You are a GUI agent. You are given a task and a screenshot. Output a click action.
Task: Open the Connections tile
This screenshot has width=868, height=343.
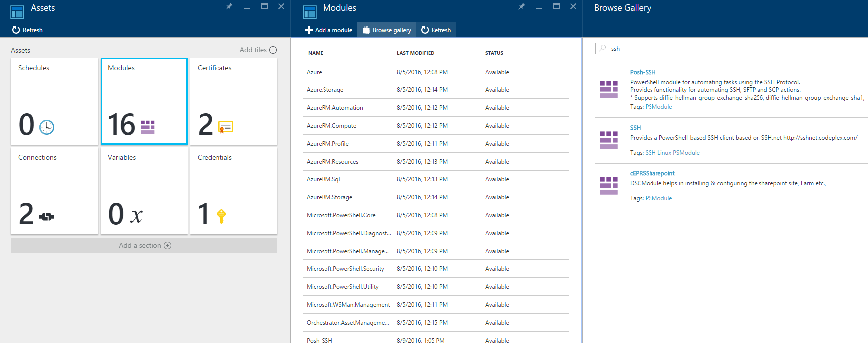[x=54, y=190]
